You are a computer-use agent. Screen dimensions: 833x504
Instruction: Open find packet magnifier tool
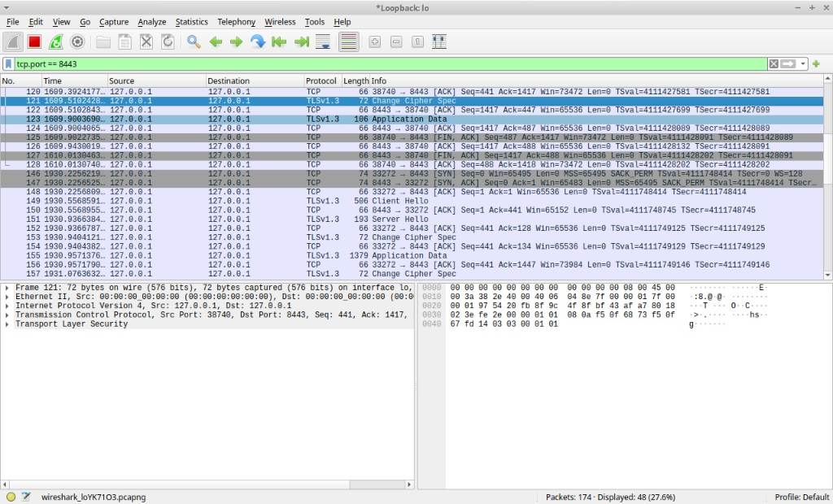(194, 42)
